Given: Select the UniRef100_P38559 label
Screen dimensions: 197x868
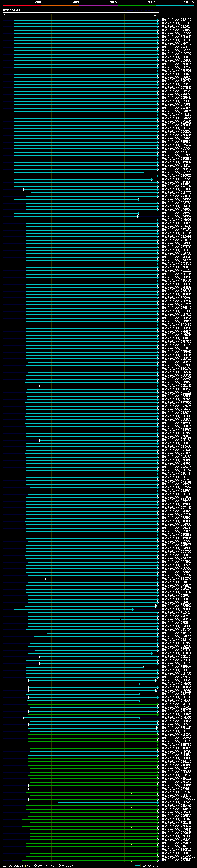Looking at the screenshot, I should pyautogui.click(x=177, y=396).
